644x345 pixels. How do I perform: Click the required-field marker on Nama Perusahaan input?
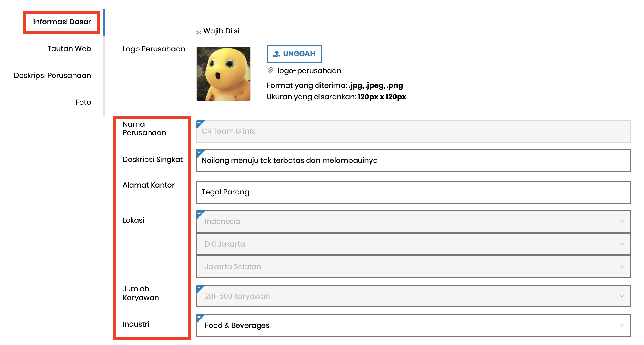click(199, 123)
